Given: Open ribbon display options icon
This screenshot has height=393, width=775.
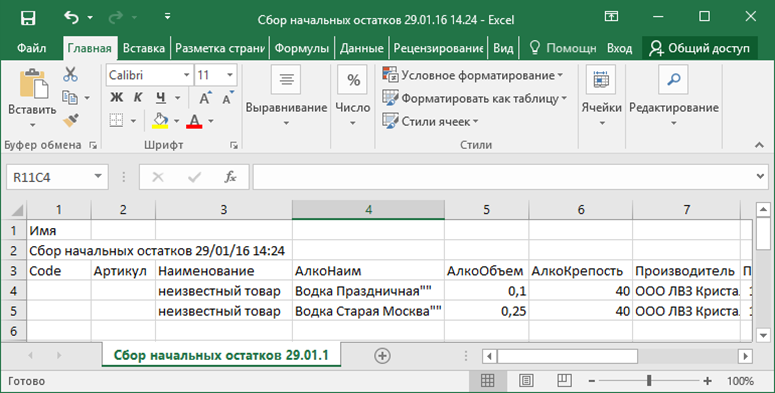Looking at the screenshot, I should (x=611, y=16).
